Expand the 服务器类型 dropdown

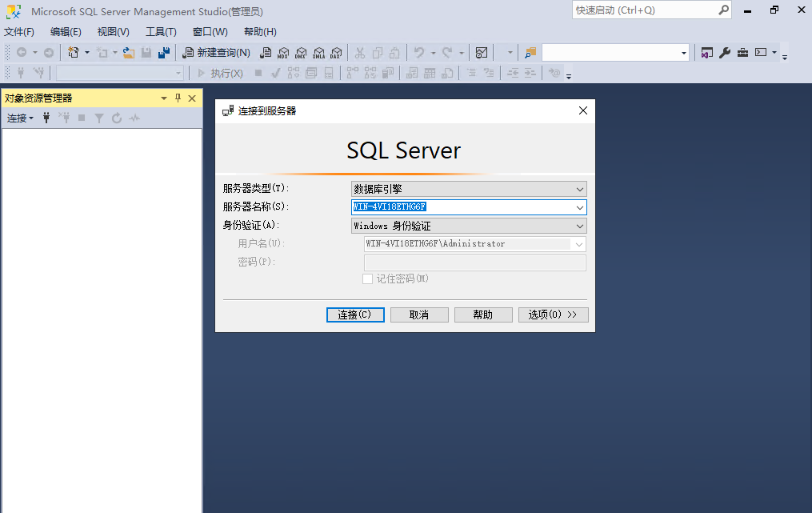coord(580,189)
